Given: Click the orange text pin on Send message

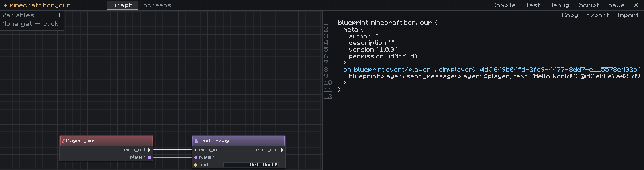Looking at the screenshot, I should click(196, 165).
